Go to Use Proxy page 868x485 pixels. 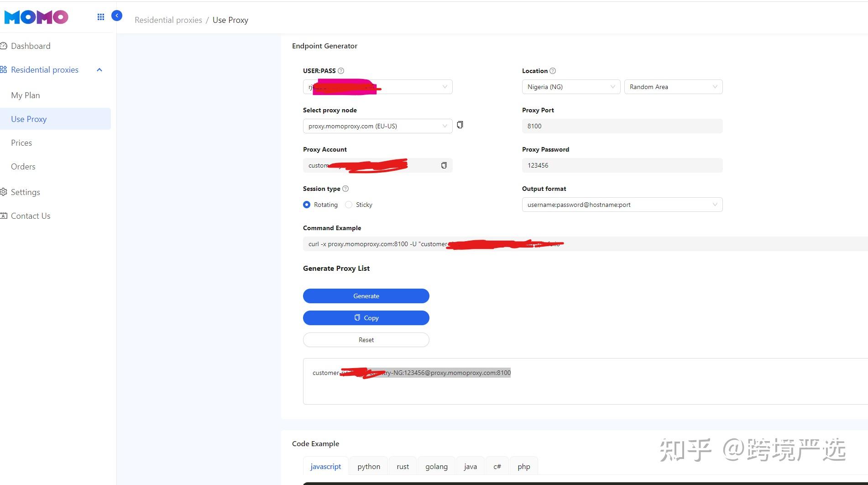pyautogui.click(x=55, y=119)
